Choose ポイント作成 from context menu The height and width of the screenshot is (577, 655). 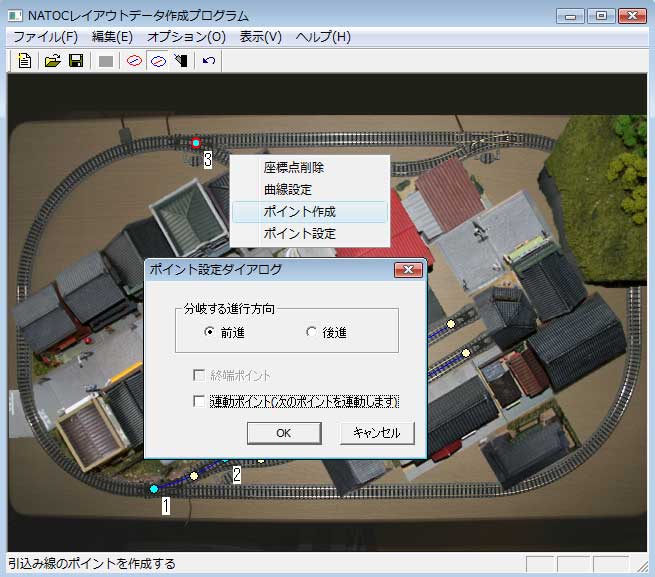click(x=310, y=212)
